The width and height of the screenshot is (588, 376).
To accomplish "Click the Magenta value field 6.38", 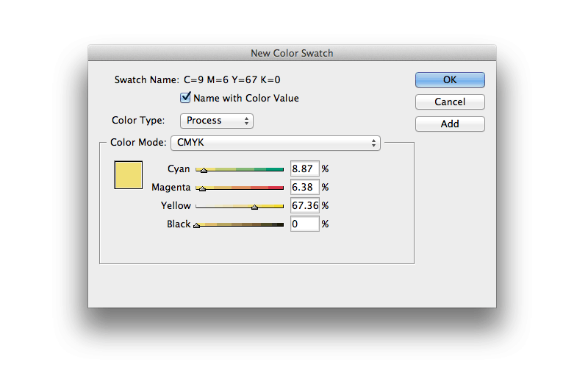I will pos(305,187).
